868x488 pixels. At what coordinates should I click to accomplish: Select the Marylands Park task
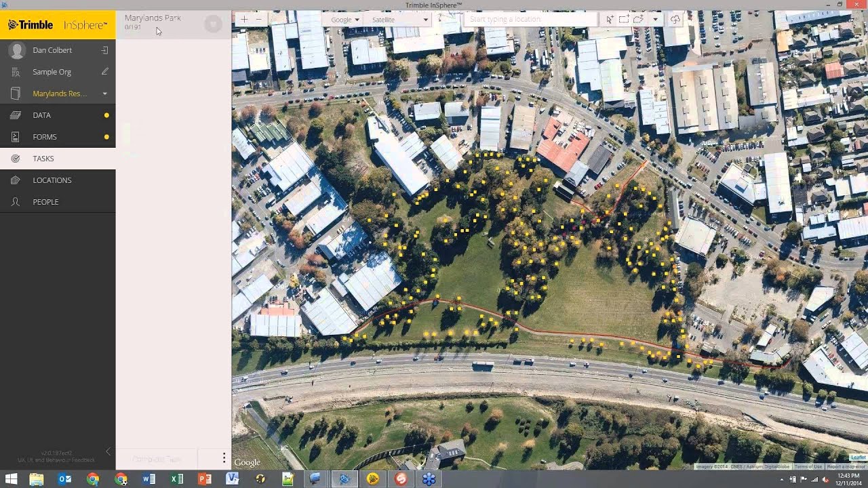(174, 24)
